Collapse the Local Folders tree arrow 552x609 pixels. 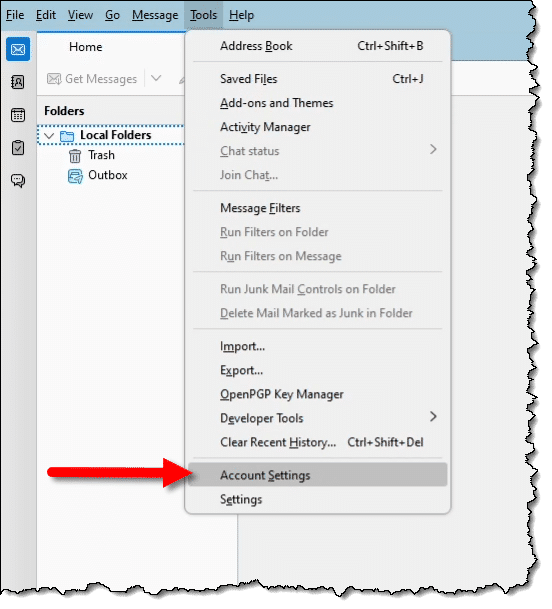click(x=49, y=136)
